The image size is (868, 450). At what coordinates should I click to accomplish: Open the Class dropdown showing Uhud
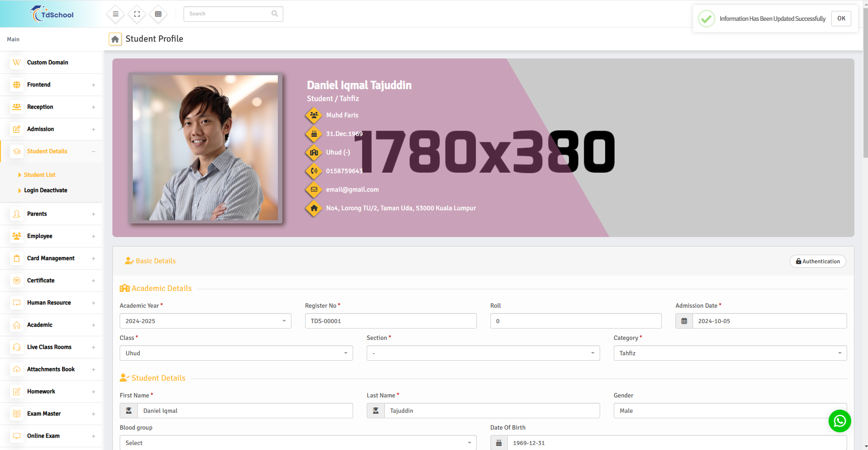(236, 353)
